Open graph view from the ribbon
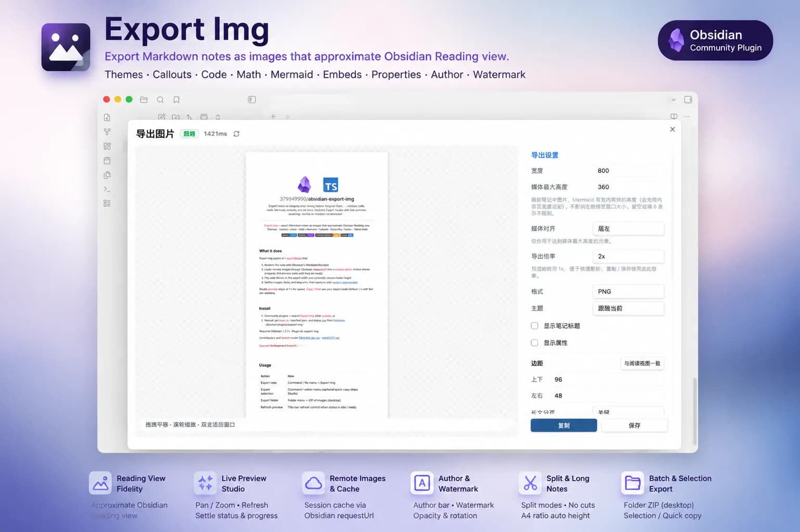 (x=107, y=132)
